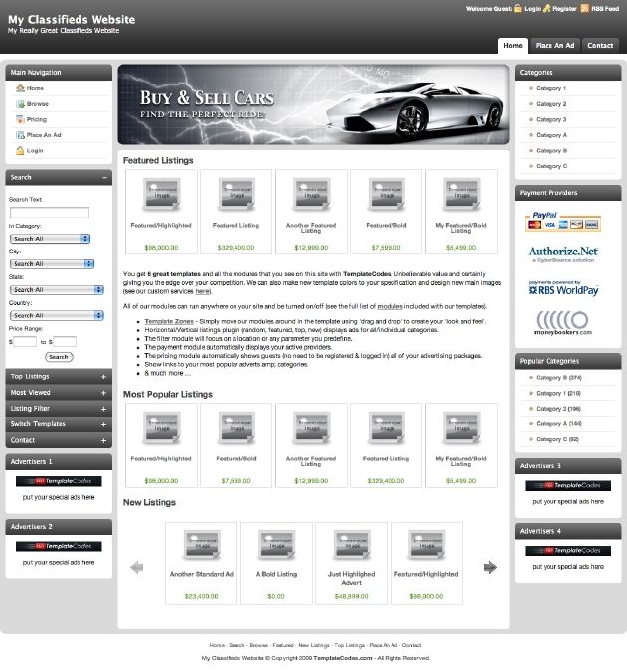This screenshot has width=627, height=672.
Task: Click the Place An Ad sidebar icon
Action: coord(19,134)
